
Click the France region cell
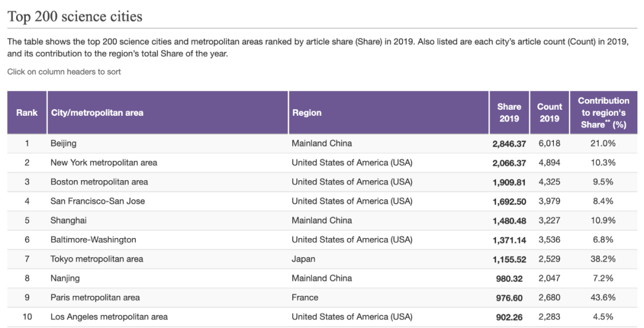click(x=305, y=298)
